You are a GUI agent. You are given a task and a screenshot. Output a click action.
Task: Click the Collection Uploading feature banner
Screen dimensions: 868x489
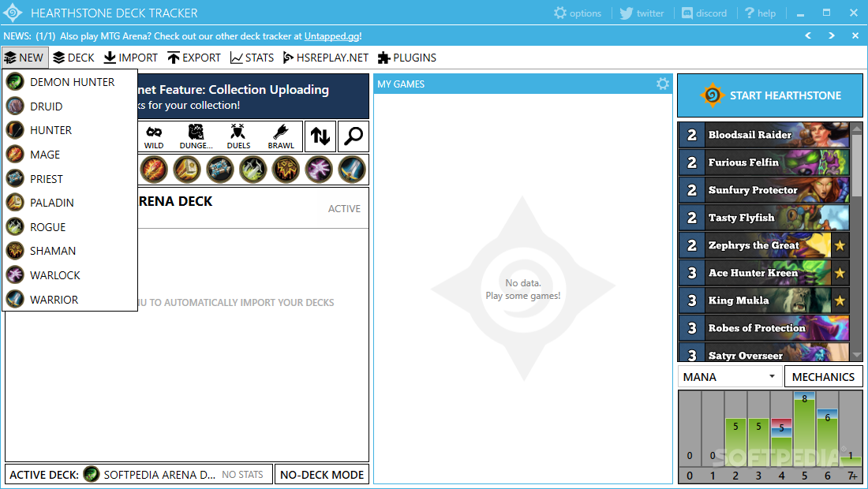(x=253, y=96)
